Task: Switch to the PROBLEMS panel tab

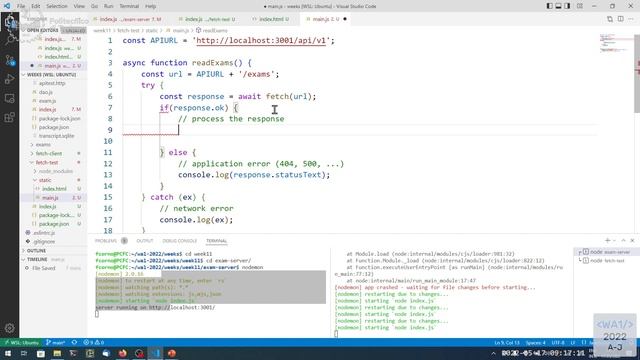Action: pyautogui.click(x=110, y=241)
